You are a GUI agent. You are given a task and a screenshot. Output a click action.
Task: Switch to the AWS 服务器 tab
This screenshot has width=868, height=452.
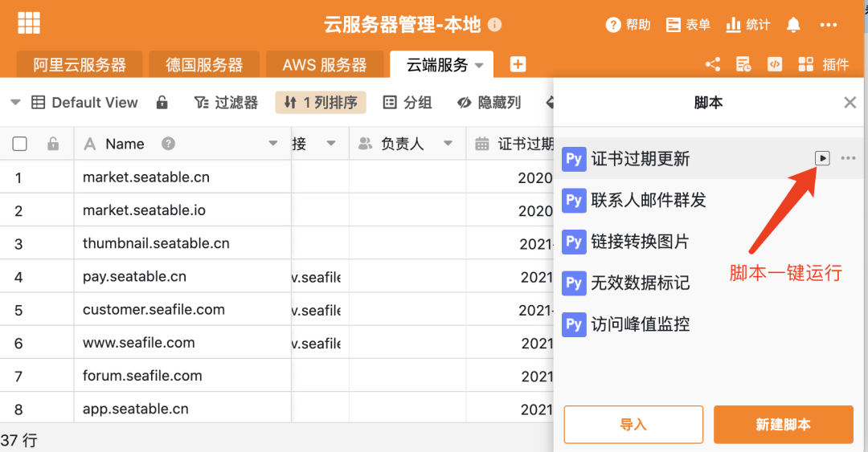324,65
